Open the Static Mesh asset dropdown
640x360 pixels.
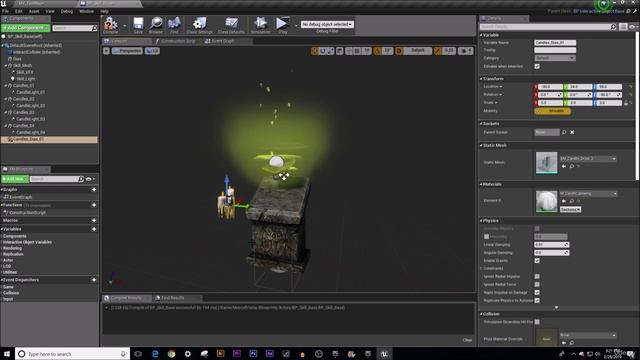[x=588, y=158]
